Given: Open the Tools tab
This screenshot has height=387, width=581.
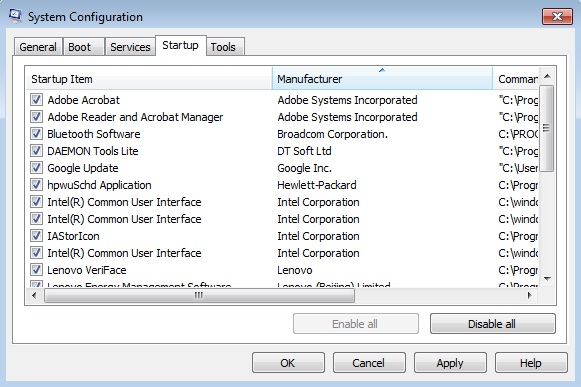Looking at the screenshot, I should (x=225, y=47).
